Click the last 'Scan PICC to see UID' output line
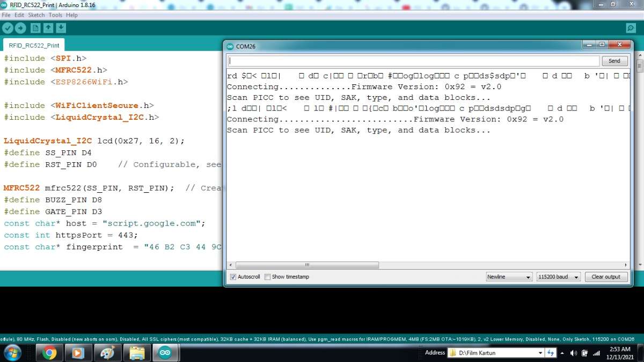Viewport: 644px width, 362px height. click(x=358, y=131)
